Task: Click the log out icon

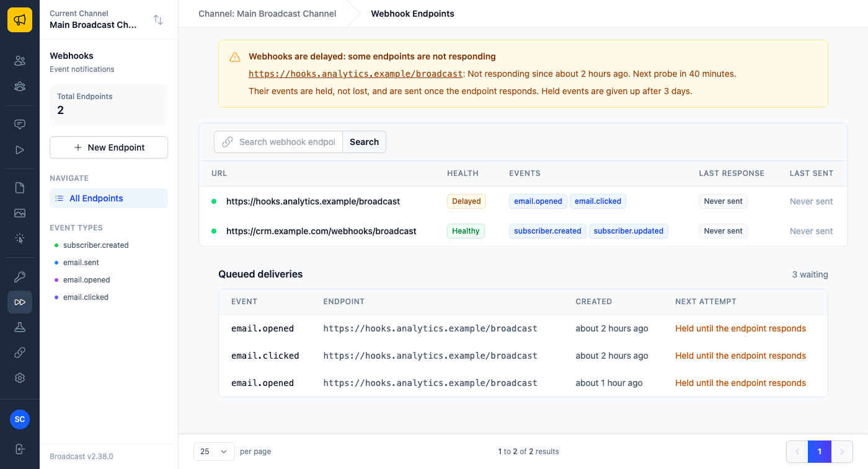Action: pos(20,449)
